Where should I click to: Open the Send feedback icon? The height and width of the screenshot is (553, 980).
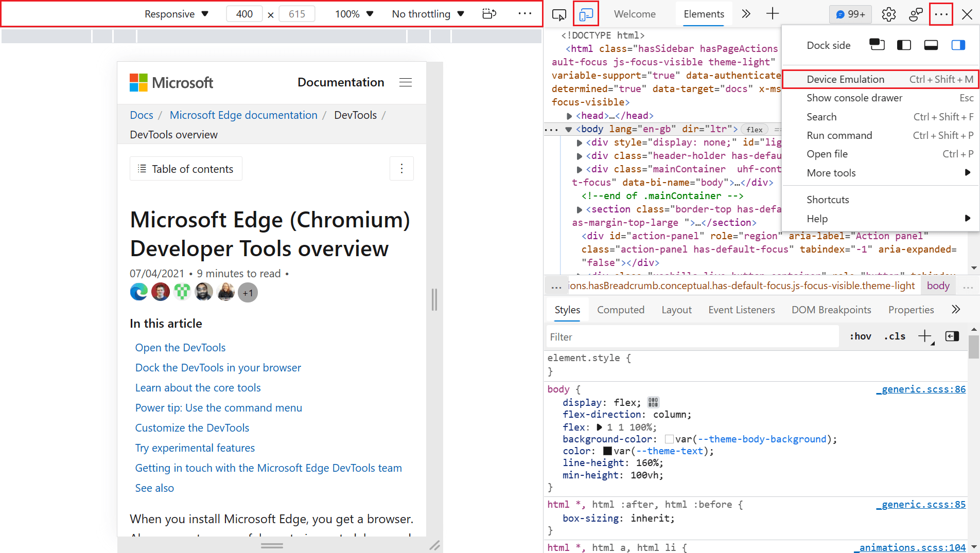(x=916, y=14)
